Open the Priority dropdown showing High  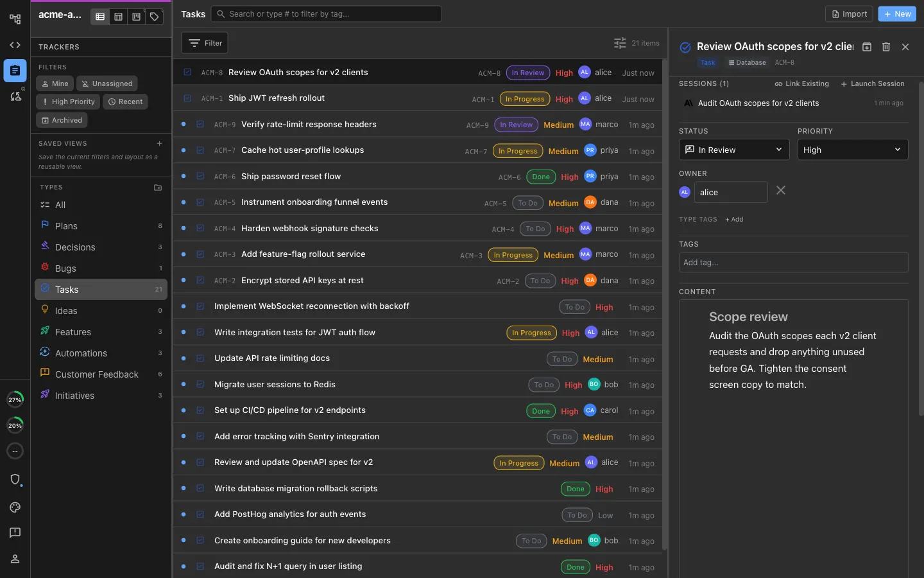[853, 150]
